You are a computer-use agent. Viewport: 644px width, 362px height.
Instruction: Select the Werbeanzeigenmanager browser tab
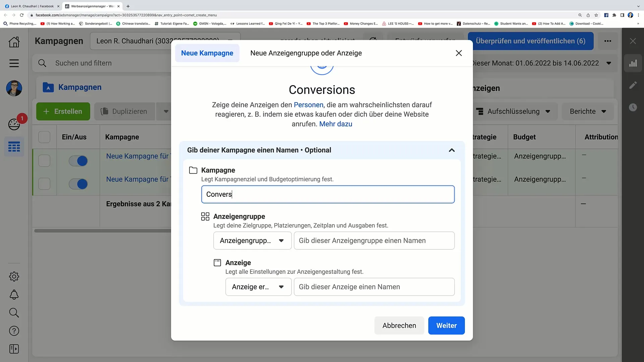coord(92,6)
